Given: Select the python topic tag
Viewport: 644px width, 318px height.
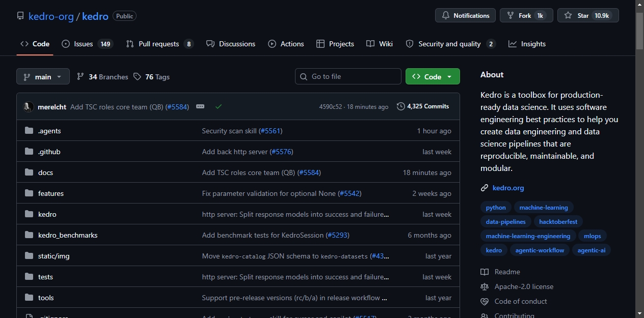Looking at the screenshot, I should (496, 207).
